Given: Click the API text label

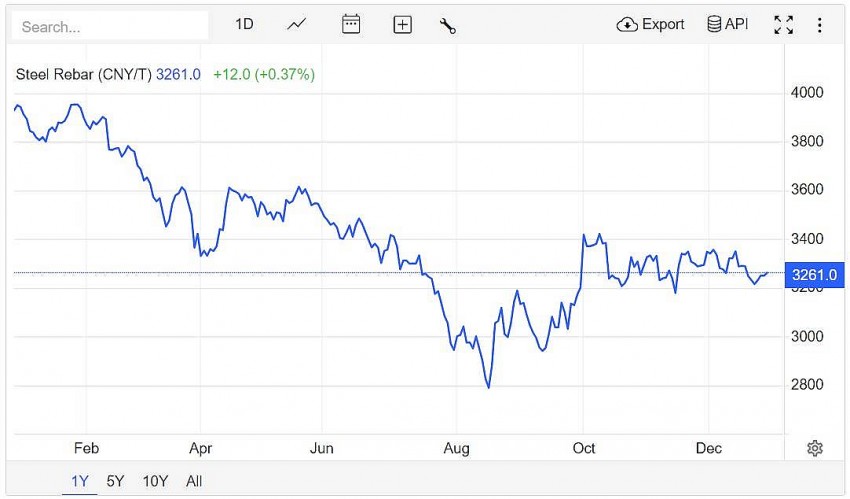Looking at the screenshot, I should 737,25.
